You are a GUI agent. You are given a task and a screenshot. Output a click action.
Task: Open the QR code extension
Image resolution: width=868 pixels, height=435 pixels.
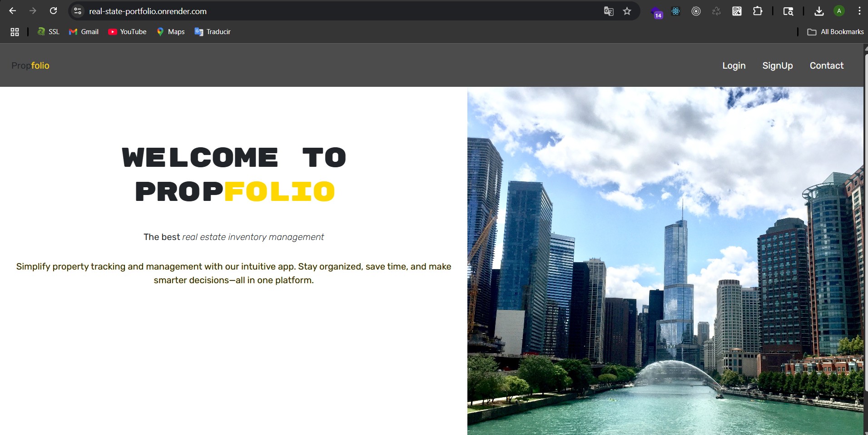(737, 11)
